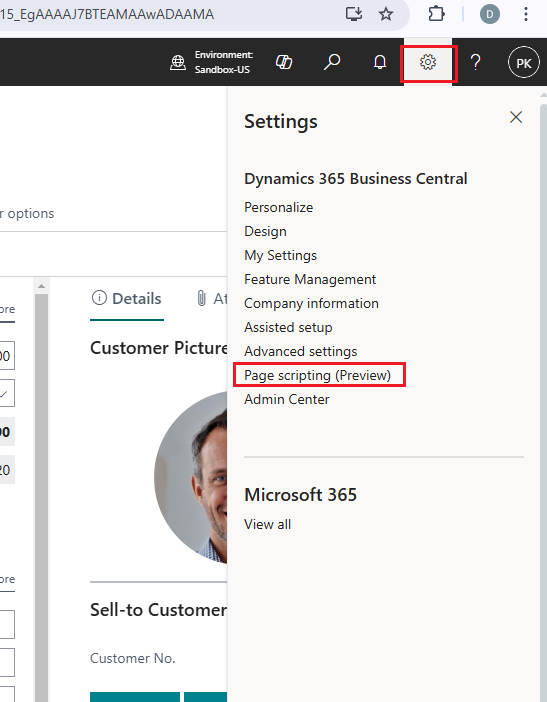Open the Copilot icon in the header

[284, 62]
